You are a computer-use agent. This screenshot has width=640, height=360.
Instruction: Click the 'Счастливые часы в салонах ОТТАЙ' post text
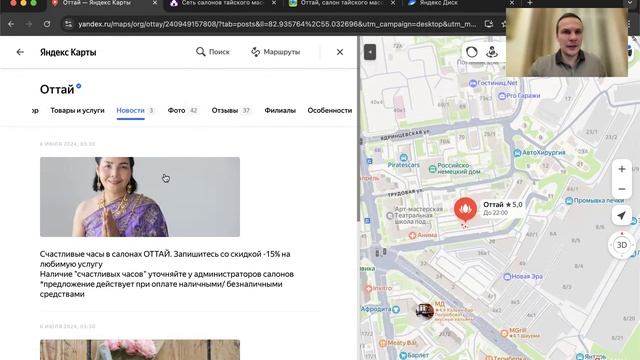(x=167, y=274)
